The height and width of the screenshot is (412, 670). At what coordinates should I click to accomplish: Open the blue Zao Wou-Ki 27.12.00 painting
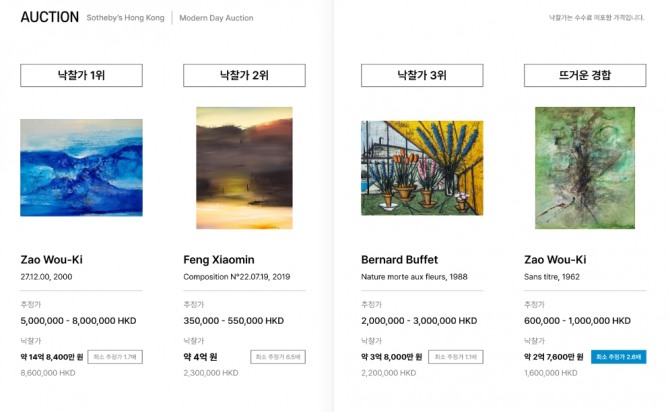tap(81, 168)
